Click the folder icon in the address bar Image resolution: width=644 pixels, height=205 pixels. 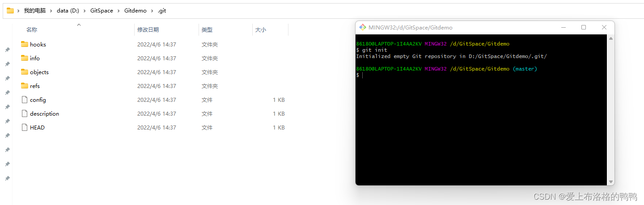click(10, 10)
